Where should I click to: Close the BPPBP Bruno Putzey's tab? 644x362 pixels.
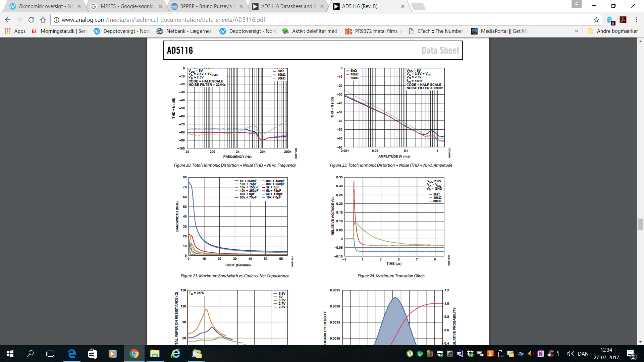[x=241, y=6]
